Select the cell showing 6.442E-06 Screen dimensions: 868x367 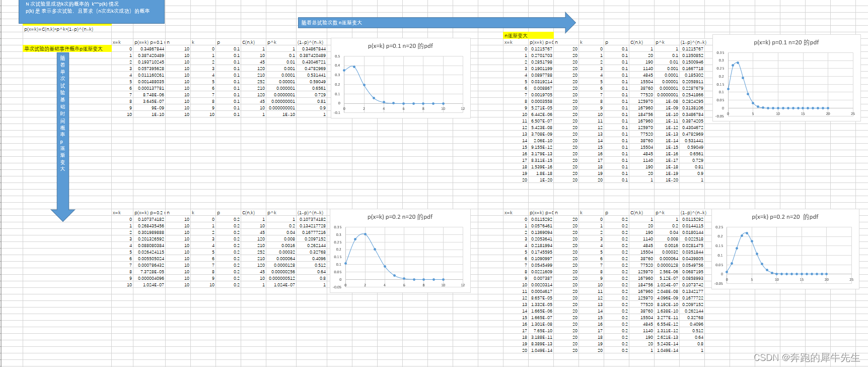pos(541,114)
